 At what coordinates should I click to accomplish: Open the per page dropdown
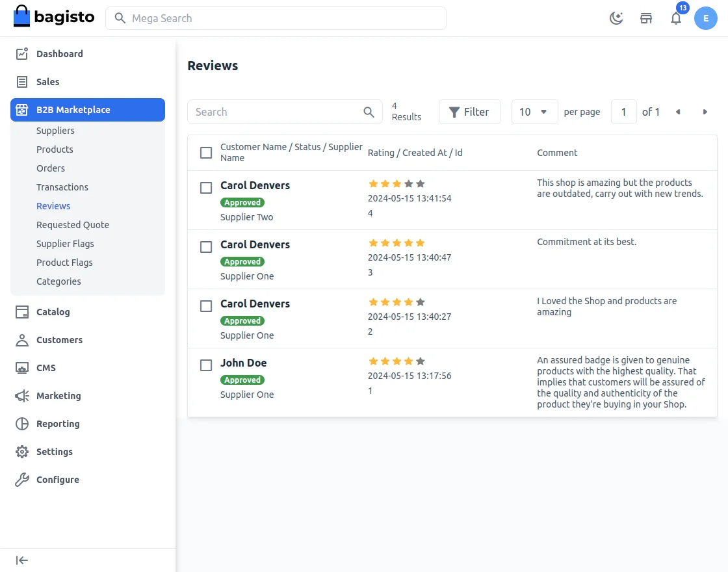(x=534, y=112)
